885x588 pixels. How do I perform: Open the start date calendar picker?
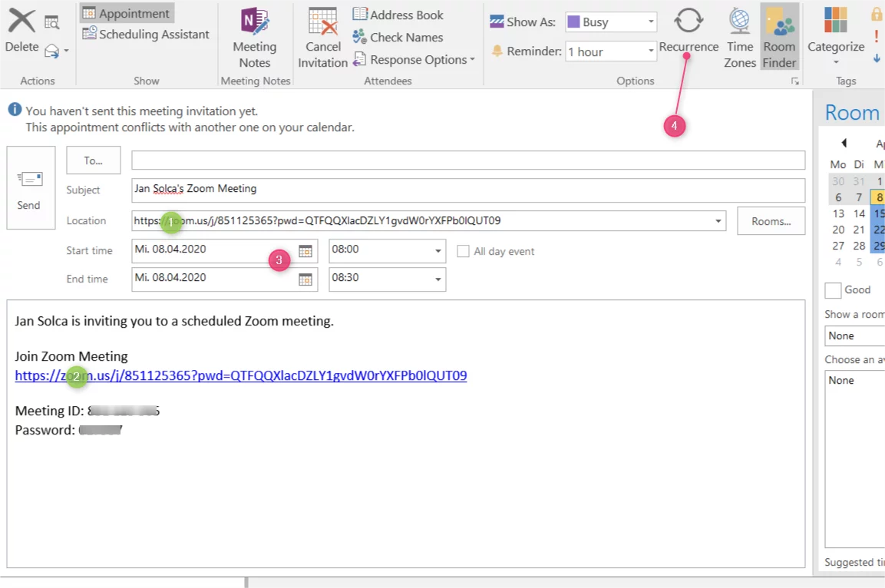[x=305, y=251]
